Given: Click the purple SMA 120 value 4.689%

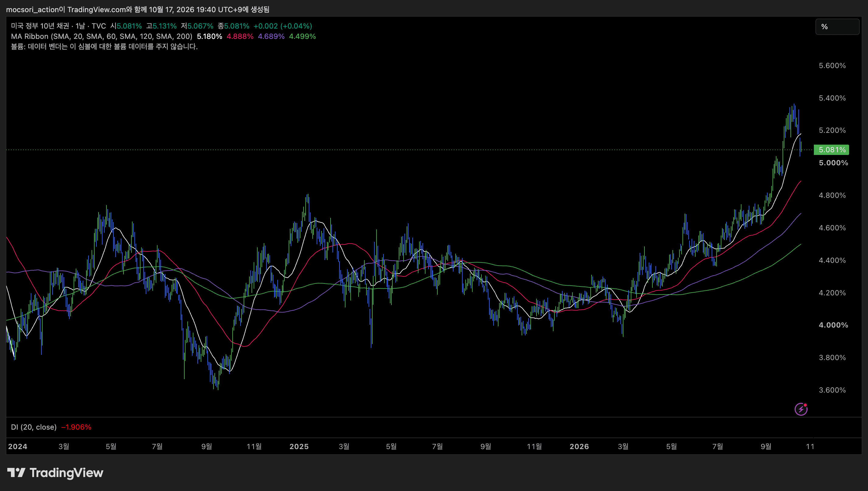Looking at the screenshot, I should click(x=271, y=36).
